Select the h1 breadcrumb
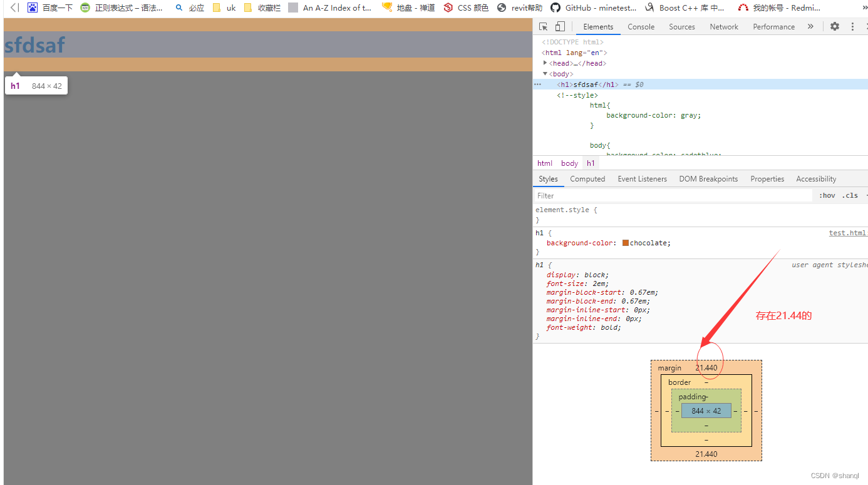Screen dimensions: 868x485 (591, 163)
